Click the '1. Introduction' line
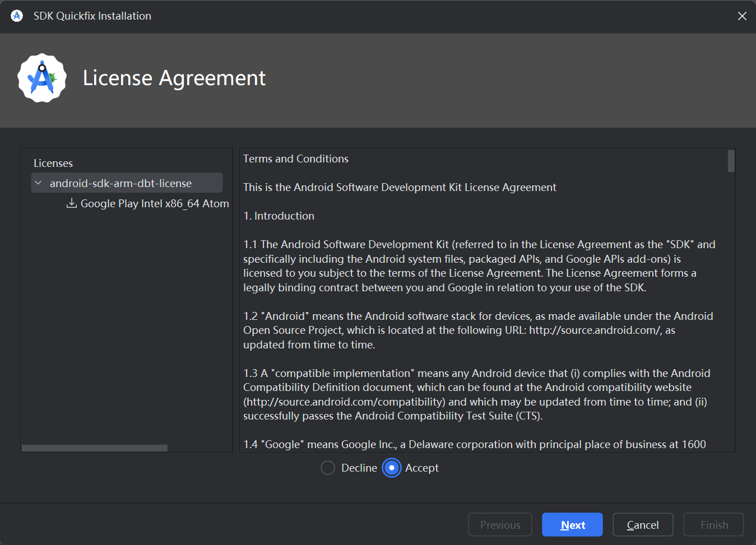 click(x=279, y=216)
